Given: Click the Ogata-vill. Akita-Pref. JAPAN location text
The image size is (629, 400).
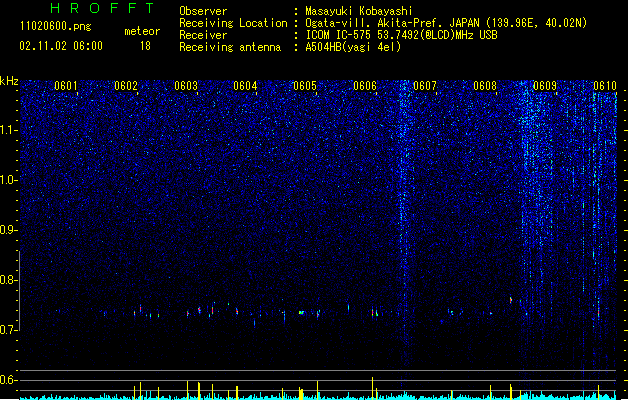Looking at the screenshot, I should point(446,23).
